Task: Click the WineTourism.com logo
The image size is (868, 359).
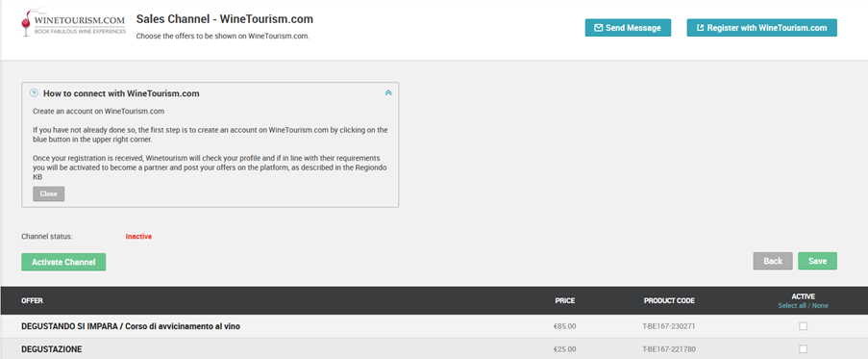Action: coord(74,23)
